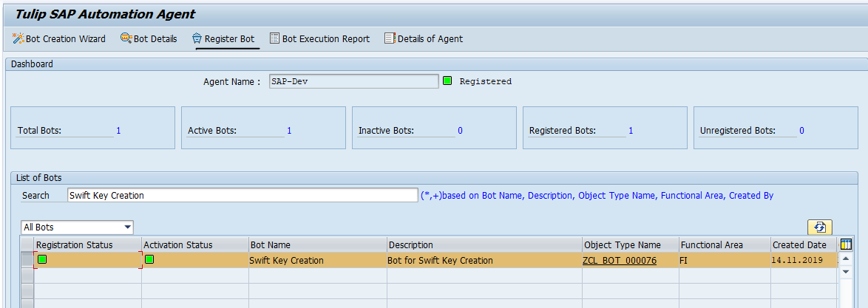Click the Bot Execution Report icon
Viewport: 868px width, 308px height.
[x=274, y=38]
